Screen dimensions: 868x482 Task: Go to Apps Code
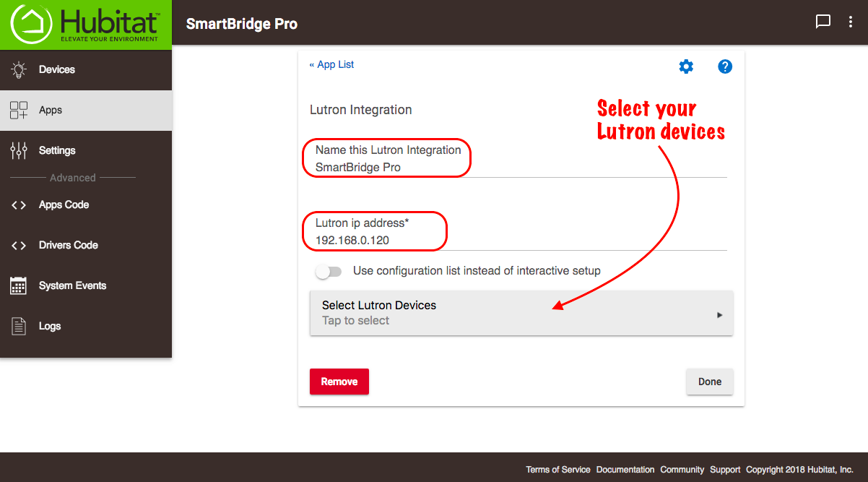[86, 205]
